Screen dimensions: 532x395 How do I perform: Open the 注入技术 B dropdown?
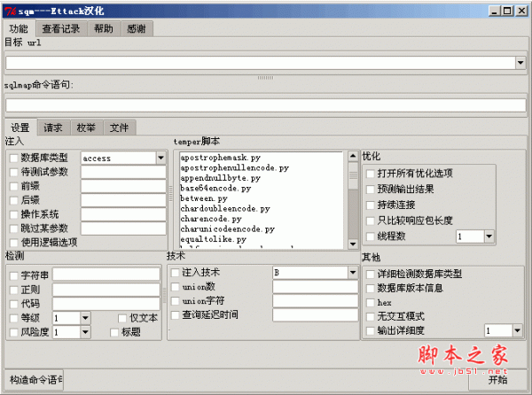point(353,273)
